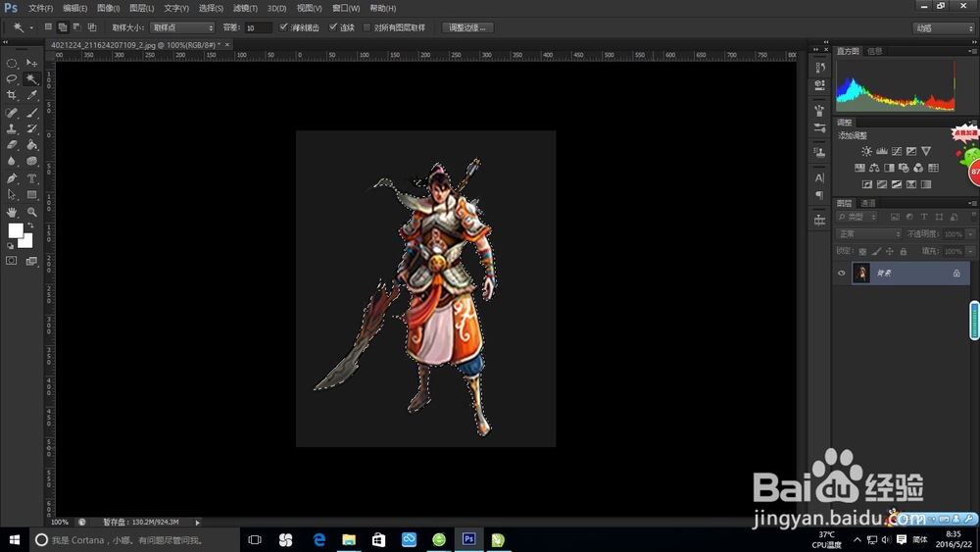The height and width of the screenshot is (552, 980).
Task: Click the white foreground color swatch
Action: (x=16, y=230)
